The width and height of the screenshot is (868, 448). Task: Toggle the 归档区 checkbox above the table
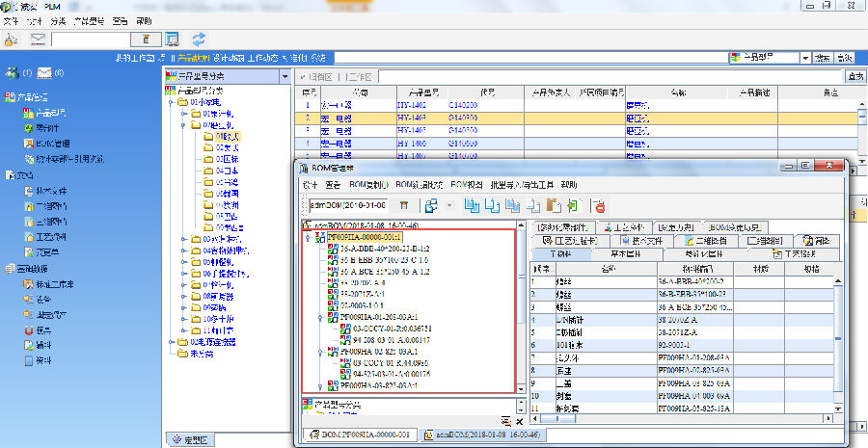click(302, 76)
